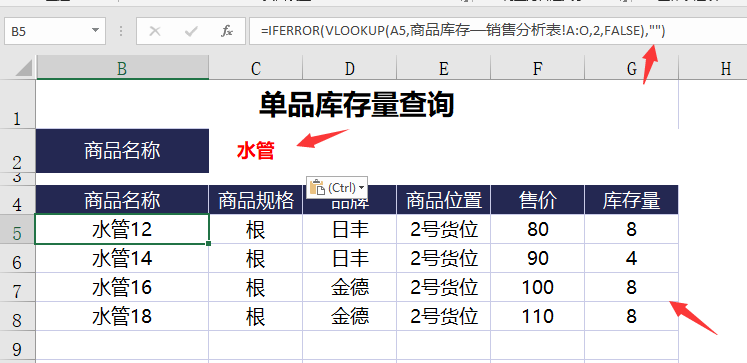The image size is (747, 363).
Task: Click the Select All corner triangle
Action: pyautogui.click(x=24, y=68)
